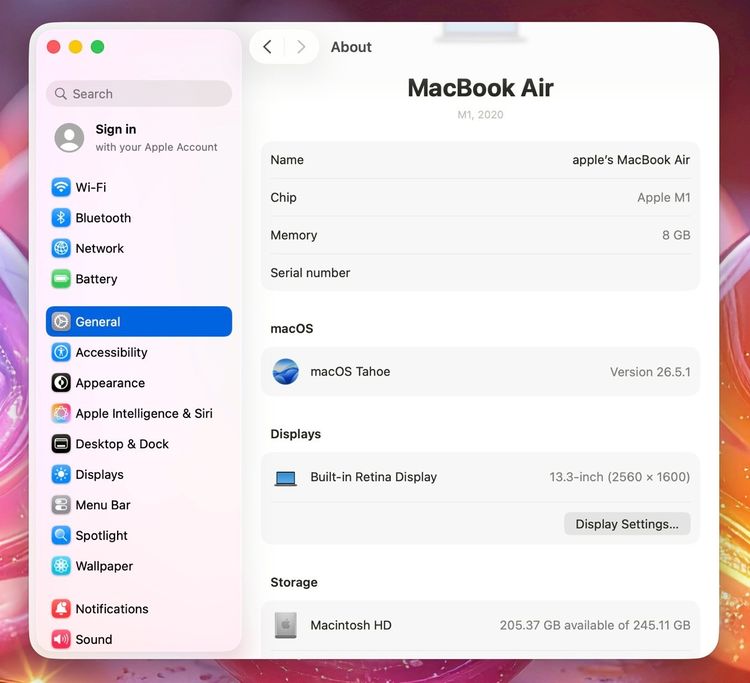Click the Storage section heading
This screenshot has height=683, width=750.
[294, 582]
